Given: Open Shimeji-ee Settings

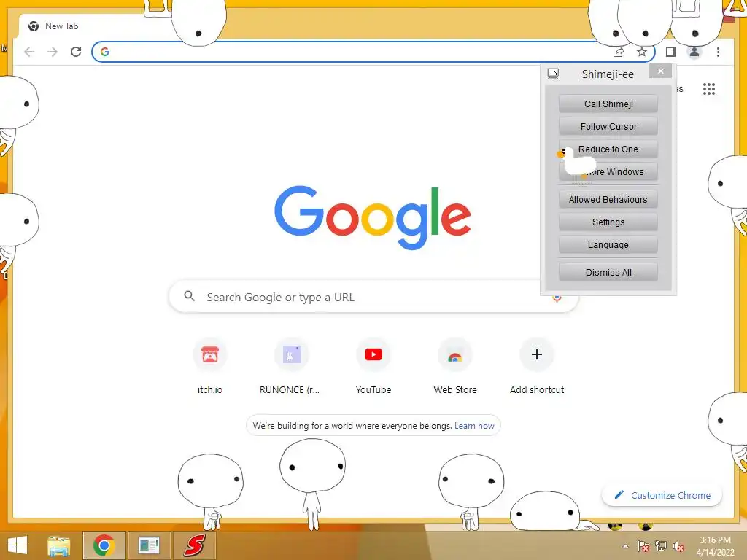Looking at the screenshot, I should [x=608, y=222].
